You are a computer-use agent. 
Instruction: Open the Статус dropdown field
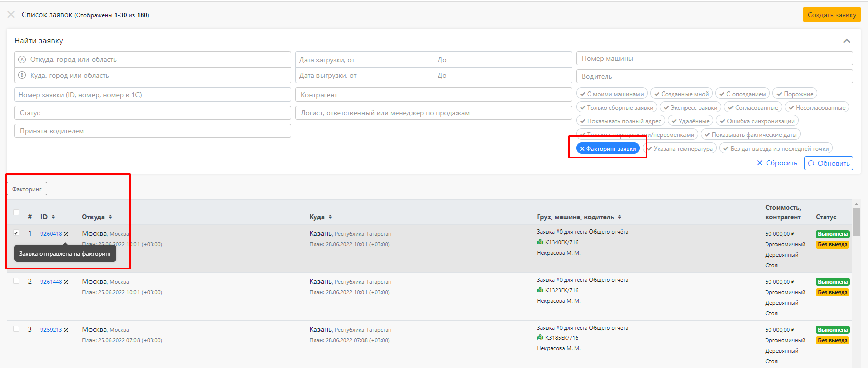tap(153, 113)
